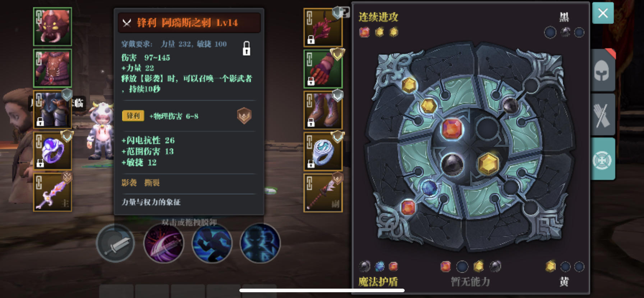
Task: Tap the 魔法护盾 ability label
Action: click(378, 281)
